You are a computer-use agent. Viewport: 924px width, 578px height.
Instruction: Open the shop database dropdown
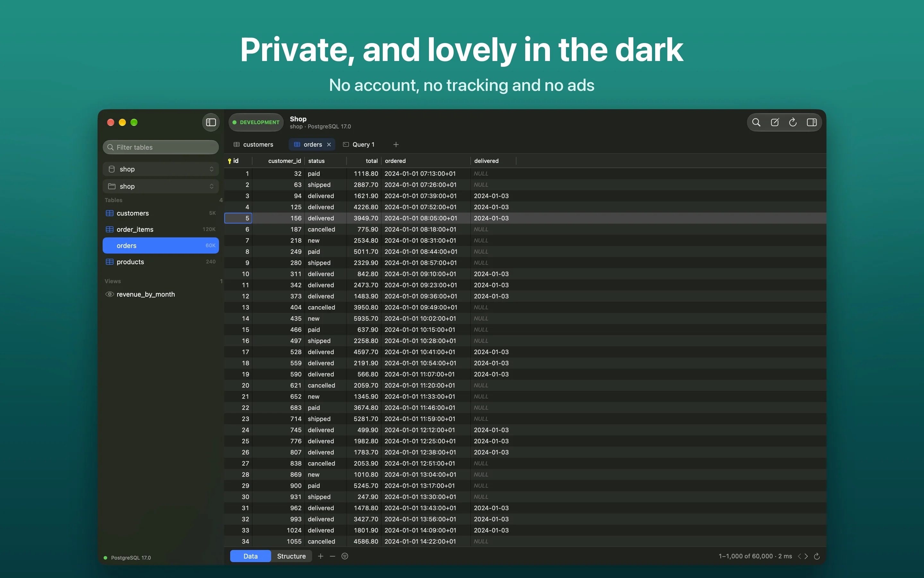[161, 169]
